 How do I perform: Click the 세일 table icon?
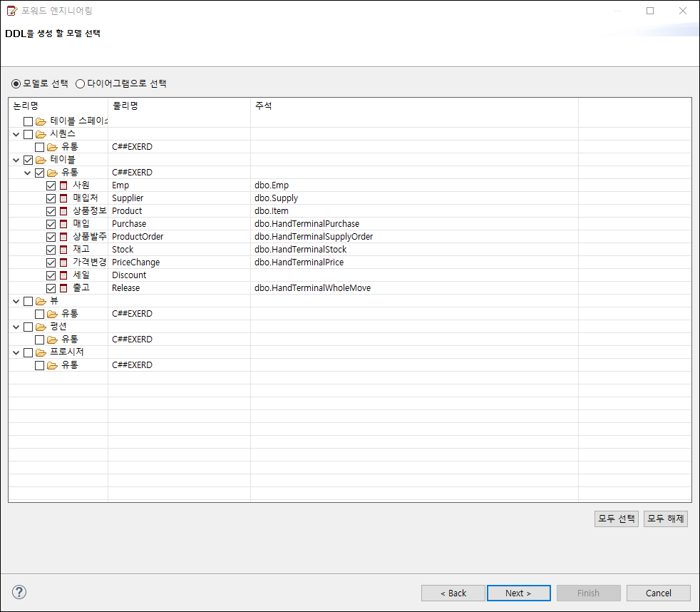(x=63, y=275)
